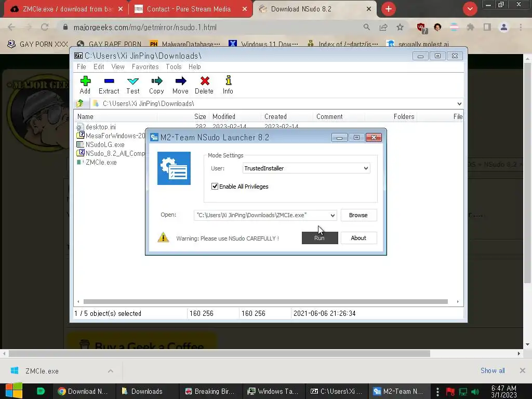Click the Add button in 7-Zip toolbar
The width and height of the screenshot is (532, 399).
[x=85, y=85]
